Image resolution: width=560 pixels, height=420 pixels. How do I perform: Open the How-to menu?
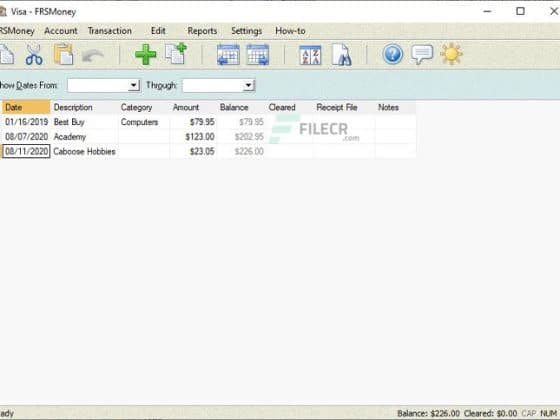[x=290, y=31]
